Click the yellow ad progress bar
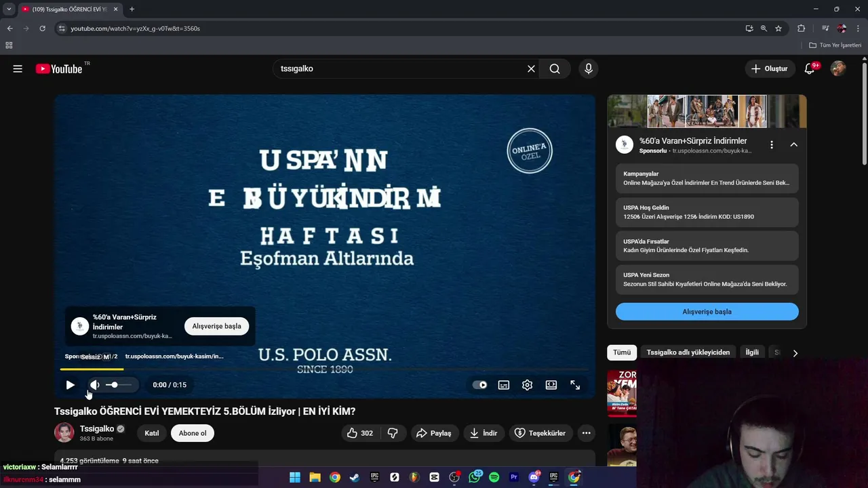868x488 pixels. point(92,369)
